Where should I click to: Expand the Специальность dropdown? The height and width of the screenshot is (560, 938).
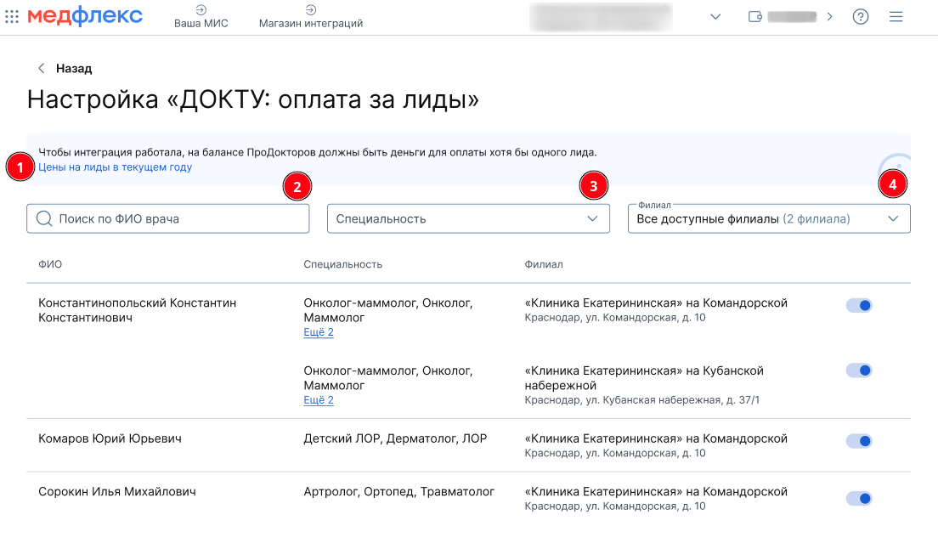coord(468,218)
